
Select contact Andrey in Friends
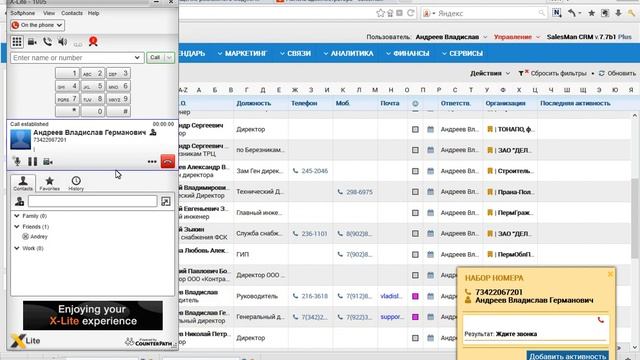click(35, 237)
